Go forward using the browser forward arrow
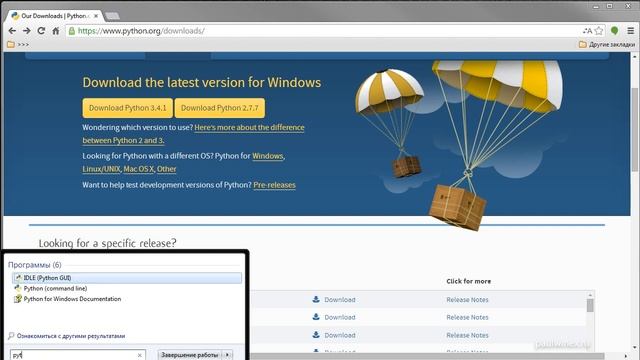This screenshot has height=360, width=640. coord(27,31)
